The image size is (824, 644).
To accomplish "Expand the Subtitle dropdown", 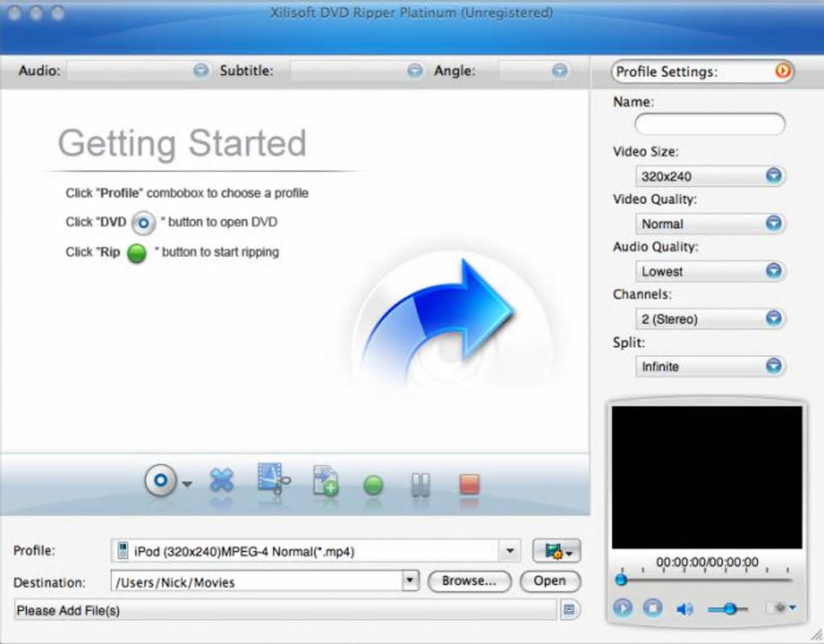I will coord(414,70).
